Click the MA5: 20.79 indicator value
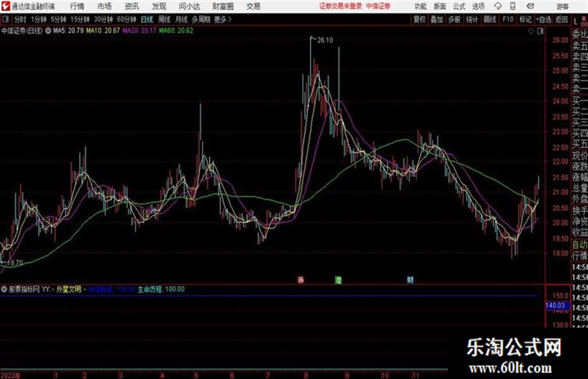Viewport: 588px width, 379px height. click(68, 30)
